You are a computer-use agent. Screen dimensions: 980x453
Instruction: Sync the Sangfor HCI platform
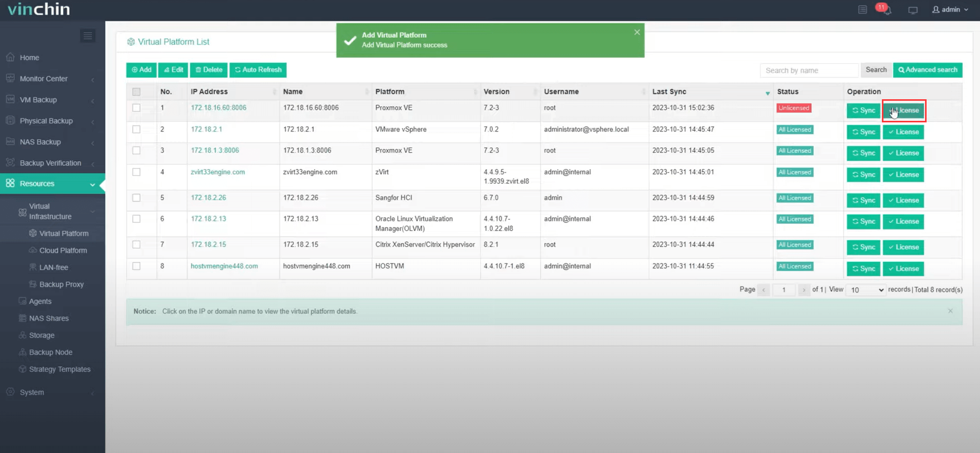point(863,201)
